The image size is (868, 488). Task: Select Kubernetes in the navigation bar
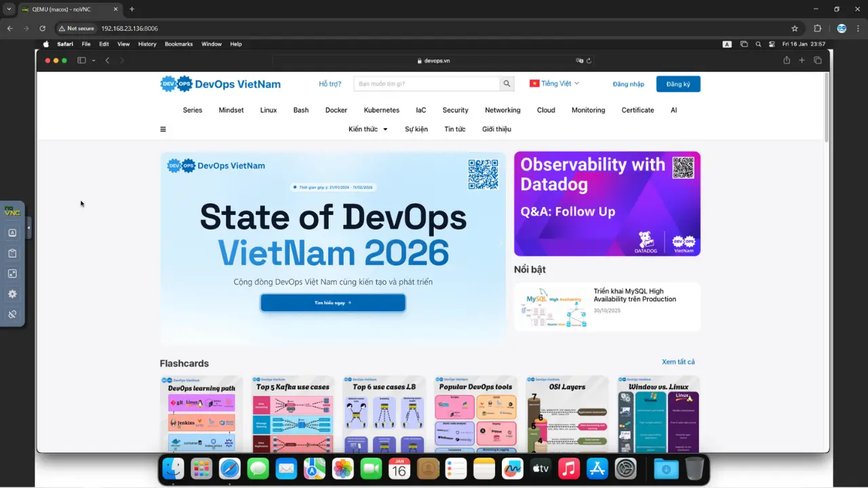[381, 110]
